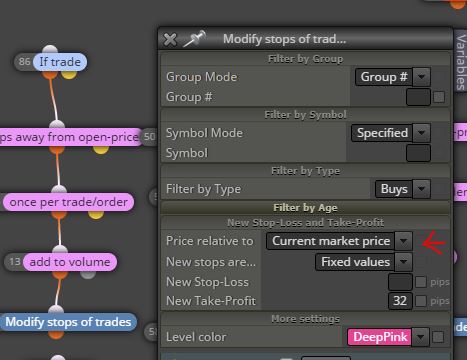
Task: Toggle the checkbox beside Level color
Action: point(438,337)
